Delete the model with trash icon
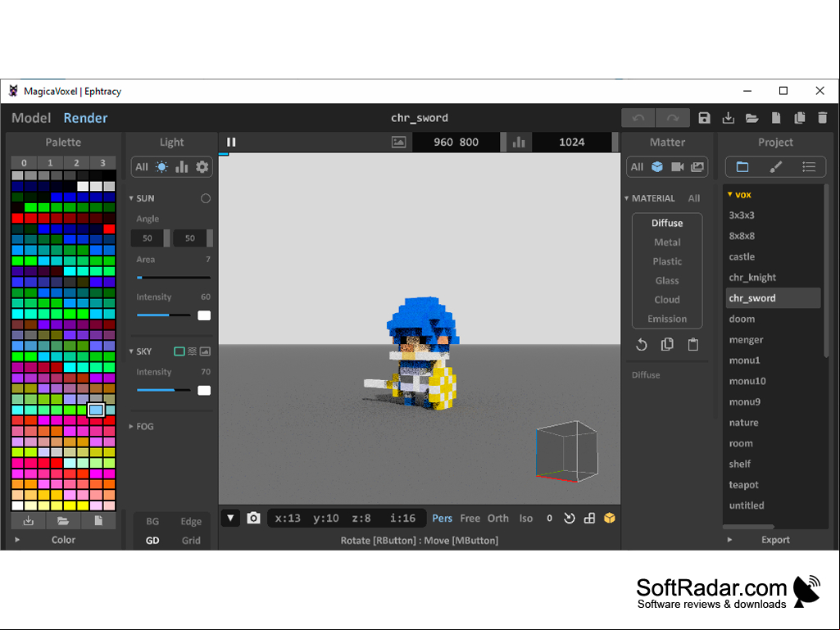This screenshot has height=630, width=840. point(823,118)
